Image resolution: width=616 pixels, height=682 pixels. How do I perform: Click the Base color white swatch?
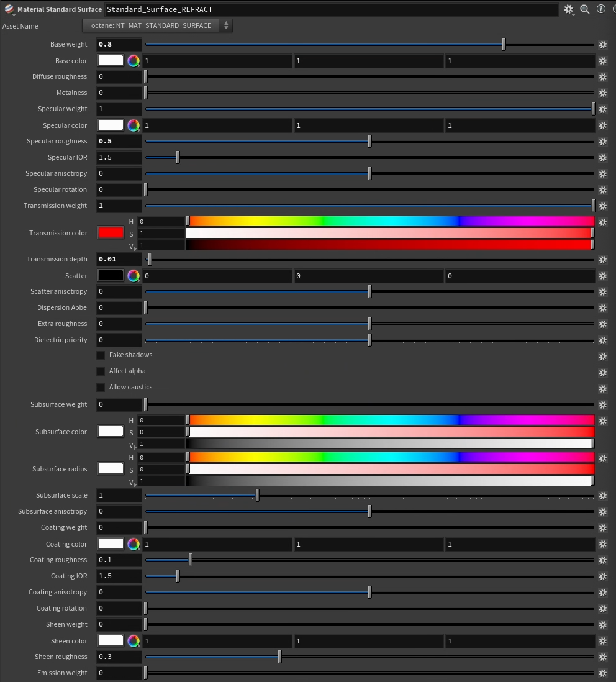pyautogui.click(x=111, y=60)
